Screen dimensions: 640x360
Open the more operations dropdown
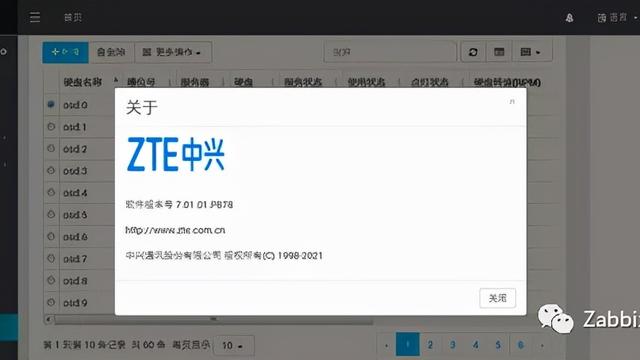[x=173, y=52]
